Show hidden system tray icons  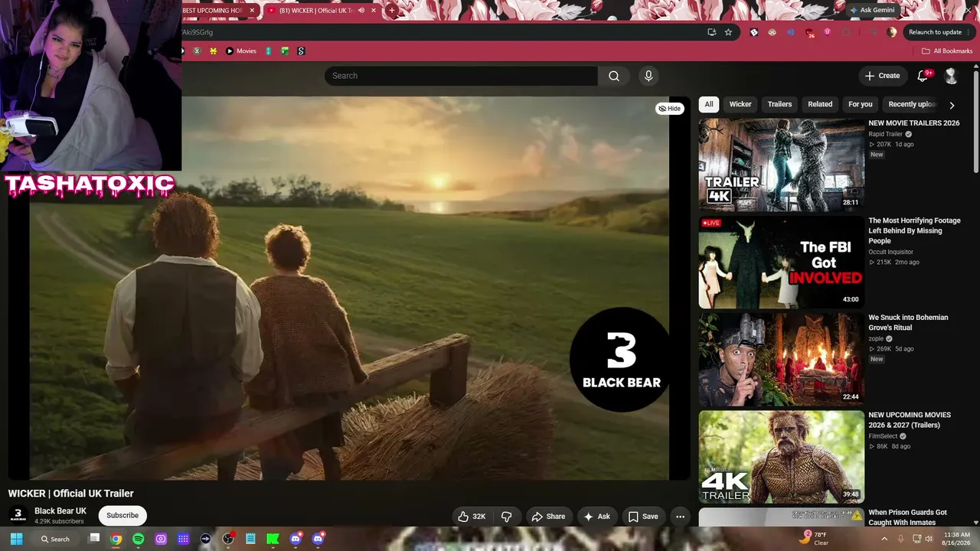[x=884, y=539]
